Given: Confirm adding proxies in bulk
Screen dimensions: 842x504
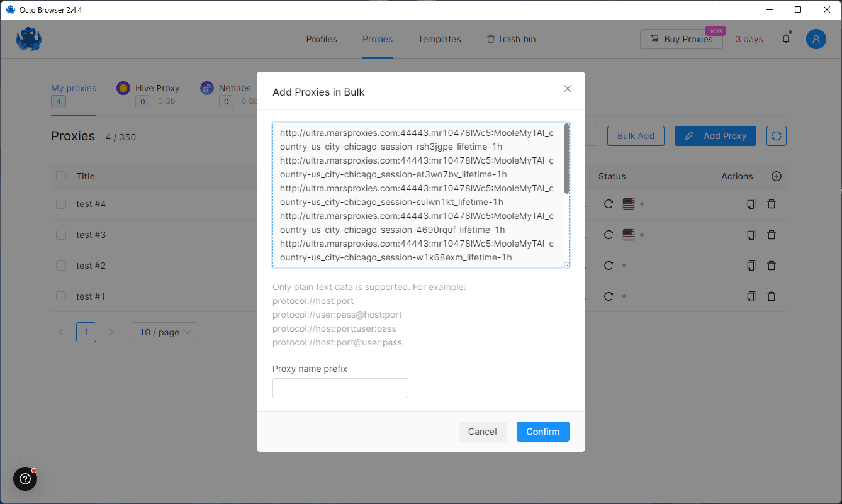Looking at the screenshot, I should (x=543, y=432).
